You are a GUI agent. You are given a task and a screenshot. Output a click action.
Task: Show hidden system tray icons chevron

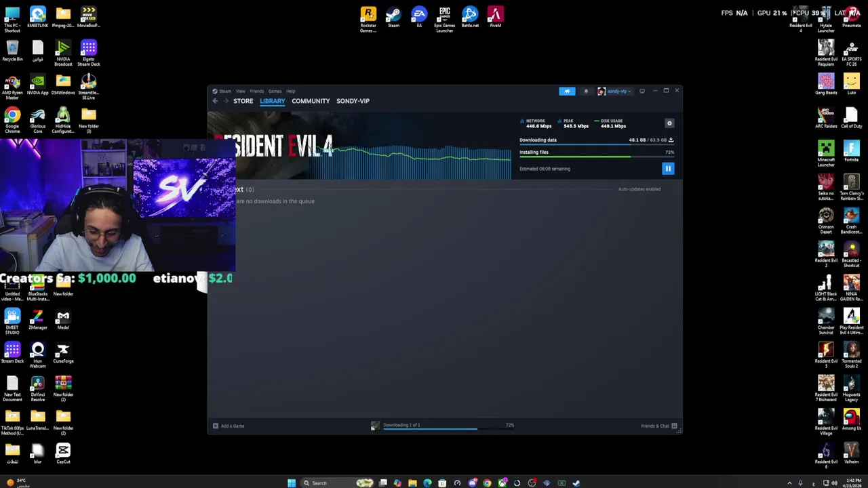coord(789,483)
